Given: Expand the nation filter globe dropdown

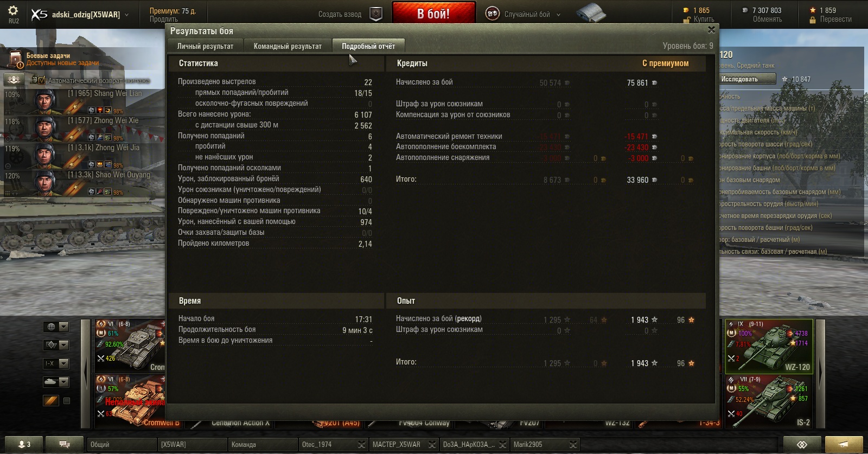Looking at the screenshot, I should [x=56, y=327].
